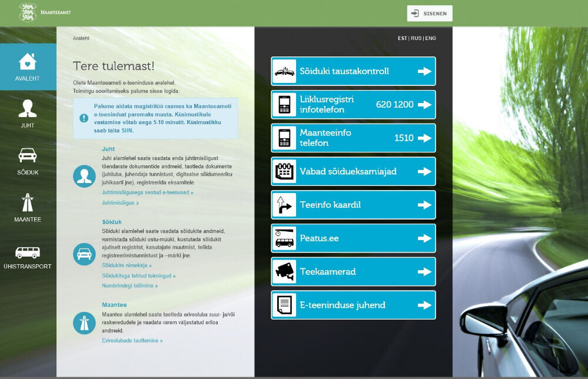Select the AVALEHT sidebar label
Image resolution: width=588 pixels, height=379 pixels.
pyautogui.click(x=28, y=78)
